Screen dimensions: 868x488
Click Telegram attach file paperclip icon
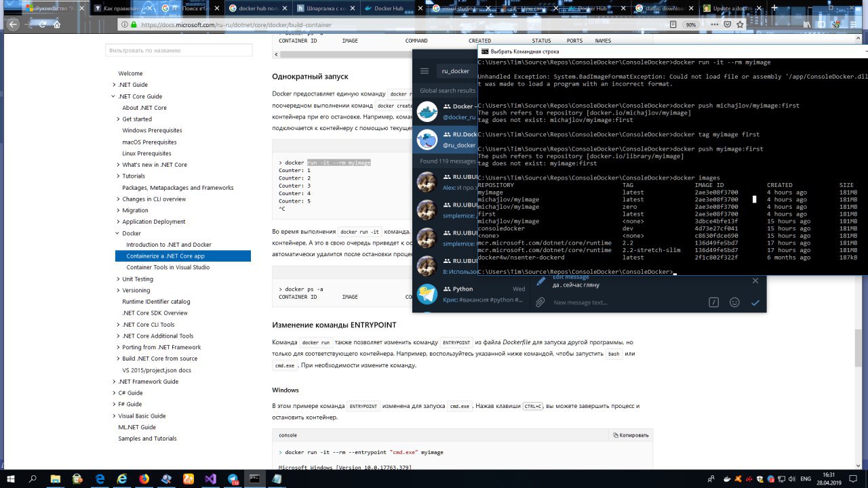540,302
